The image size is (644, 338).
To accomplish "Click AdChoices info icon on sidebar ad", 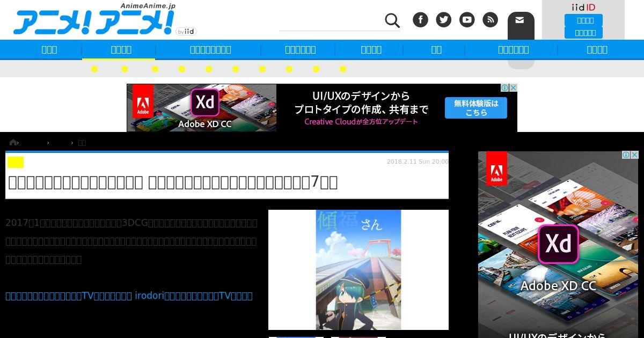I will point(626,155).
